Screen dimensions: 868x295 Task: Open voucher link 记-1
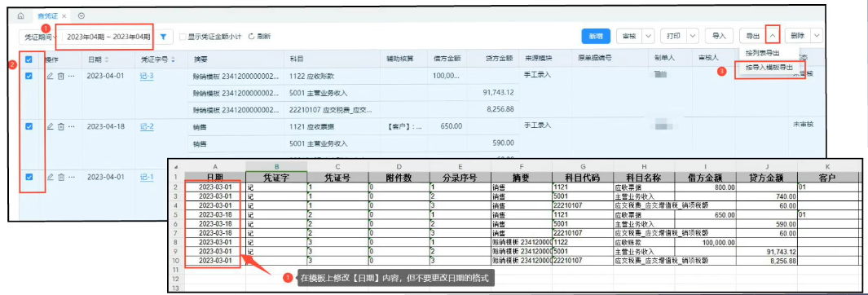point(147,177)
